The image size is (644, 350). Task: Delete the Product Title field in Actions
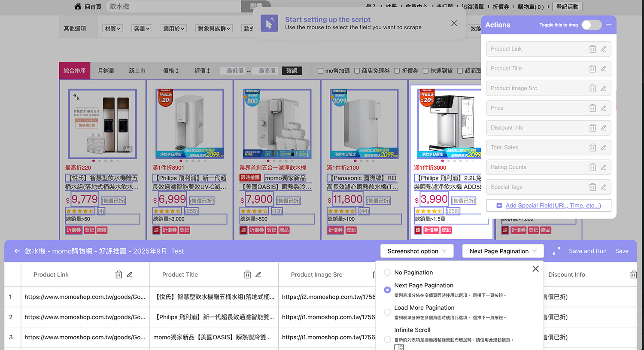click(592, 69)
